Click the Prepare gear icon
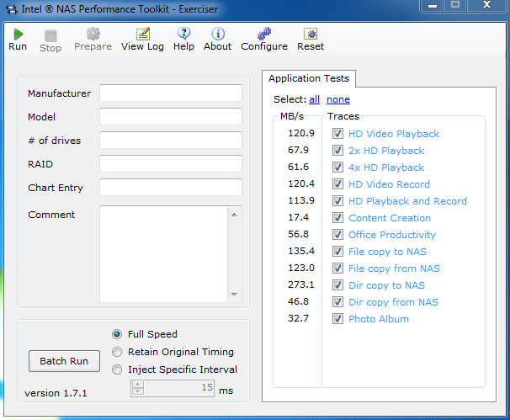The image size is (510, 420). pos(93,35)
